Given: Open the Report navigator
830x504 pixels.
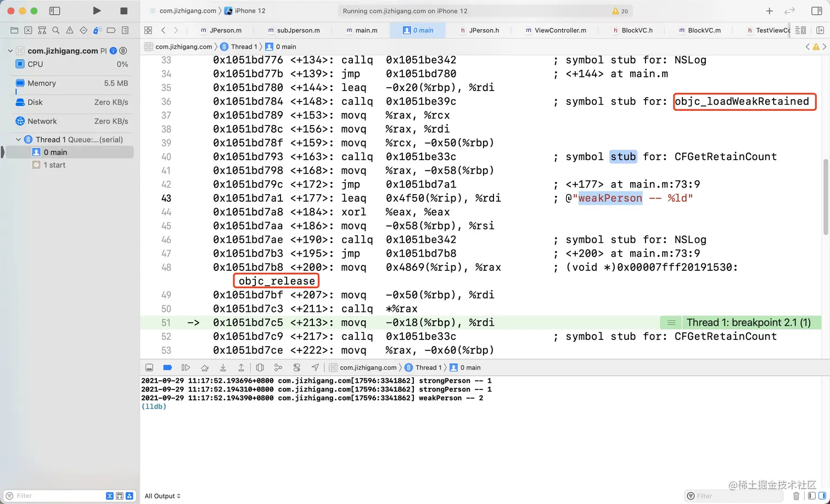Looking at the screenshot, I should (125, 30).
